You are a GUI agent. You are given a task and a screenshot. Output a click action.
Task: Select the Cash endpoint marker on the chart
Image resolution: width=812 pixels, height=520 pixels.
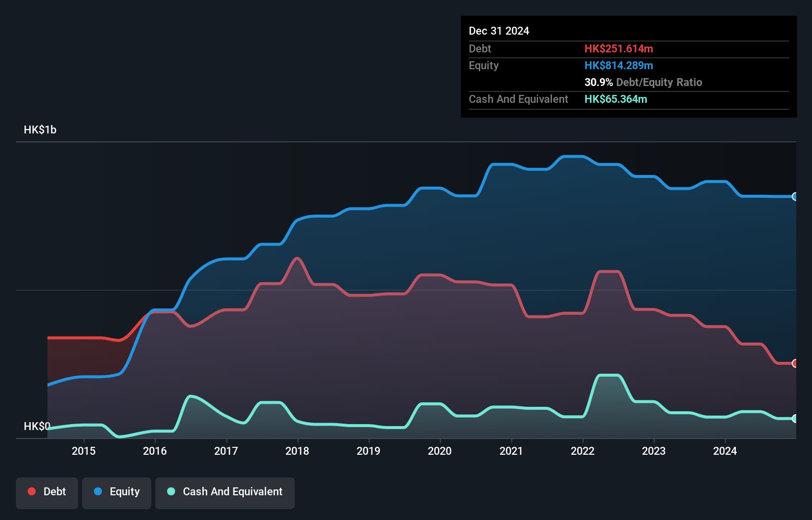coord(795,419)
